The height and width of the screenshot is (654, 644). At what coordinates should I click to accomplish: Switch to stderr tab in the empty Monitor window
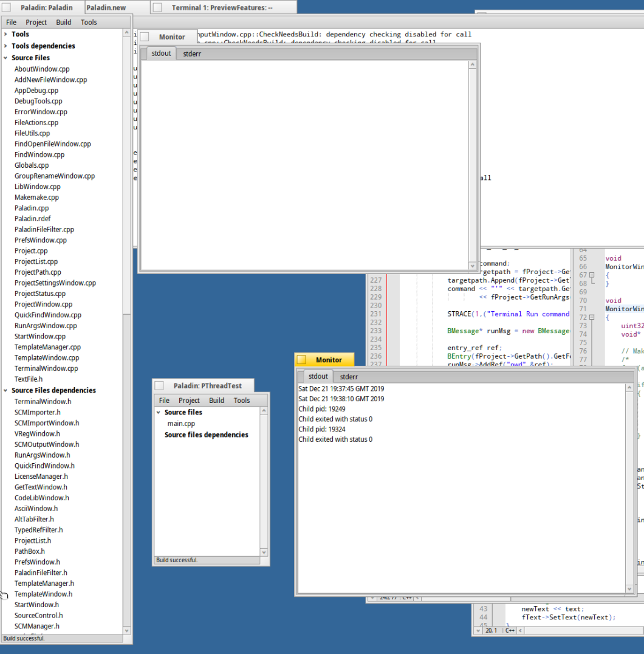tap(192, 54)
